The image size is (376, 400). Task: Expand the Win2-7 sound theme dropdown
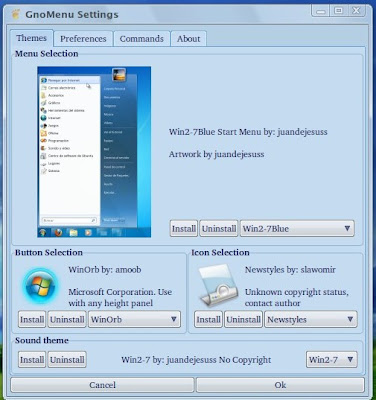pyautogui.click(x=331, y=360)
